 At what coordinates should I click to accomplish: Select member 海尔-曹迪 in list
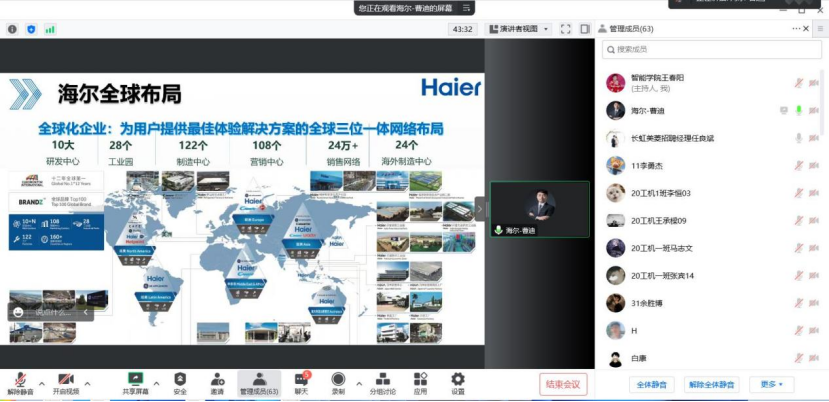[x=712, y=111]
